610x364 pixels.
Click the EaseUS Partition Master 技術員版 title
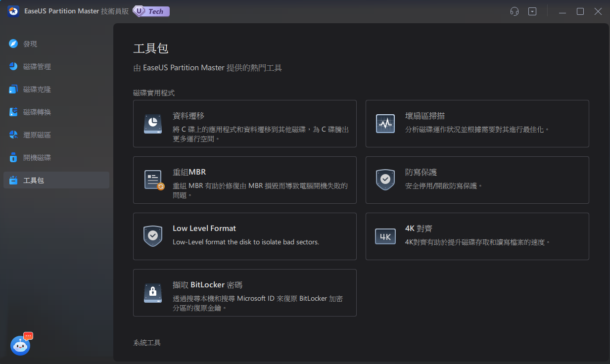pyautogui.click(x=76, y=11)
